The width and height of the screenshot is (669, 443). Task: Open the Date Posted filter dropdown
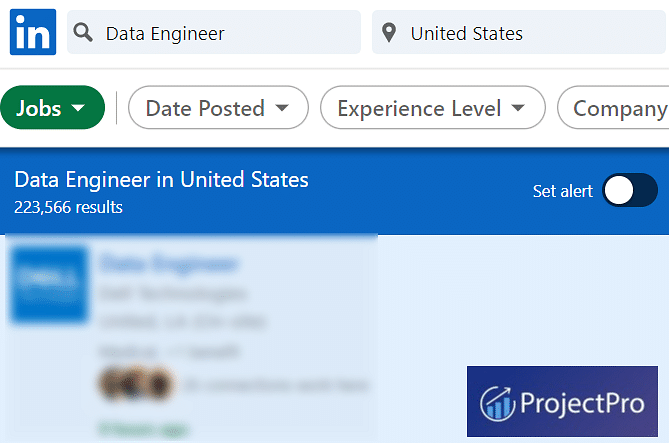click(218, 108)
